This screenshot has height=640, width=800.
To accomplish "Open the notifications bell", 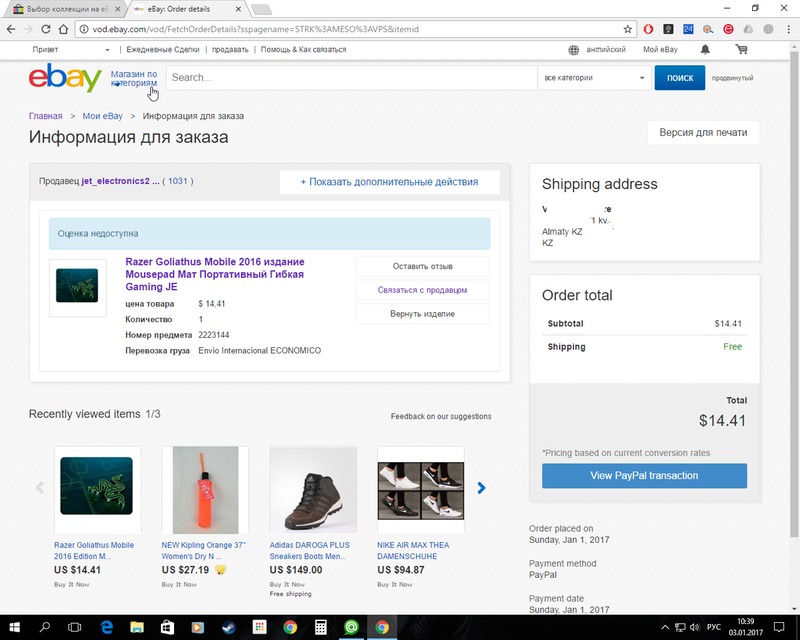I will (x=705, y=50).
